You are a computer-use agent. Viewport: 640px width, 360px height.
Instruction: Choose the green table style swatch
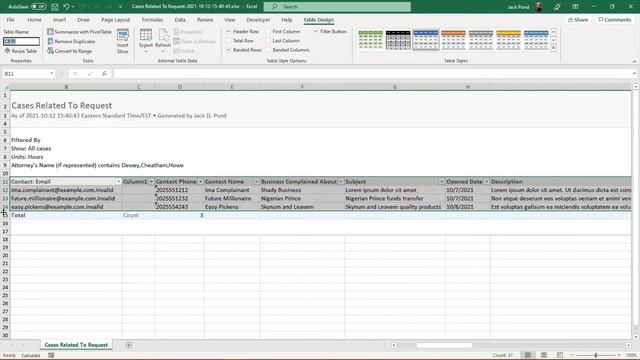371,40
